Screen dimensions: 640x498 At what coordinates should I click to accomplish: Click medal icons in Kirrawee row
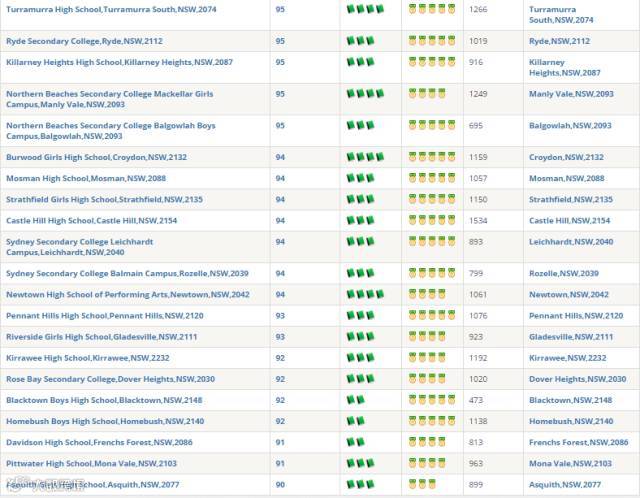coord(427,358)
